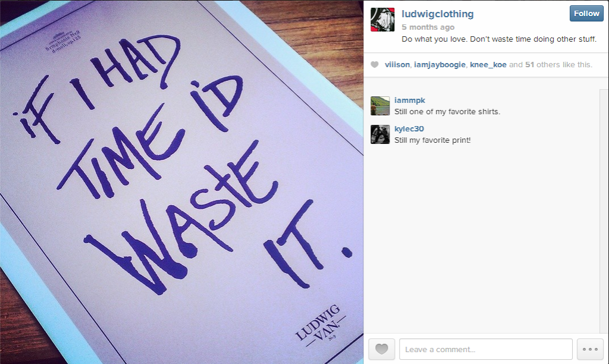This screenshot has width=609, height=364.
Task: Open the three-dots more options menu
Action: (590, 349)
